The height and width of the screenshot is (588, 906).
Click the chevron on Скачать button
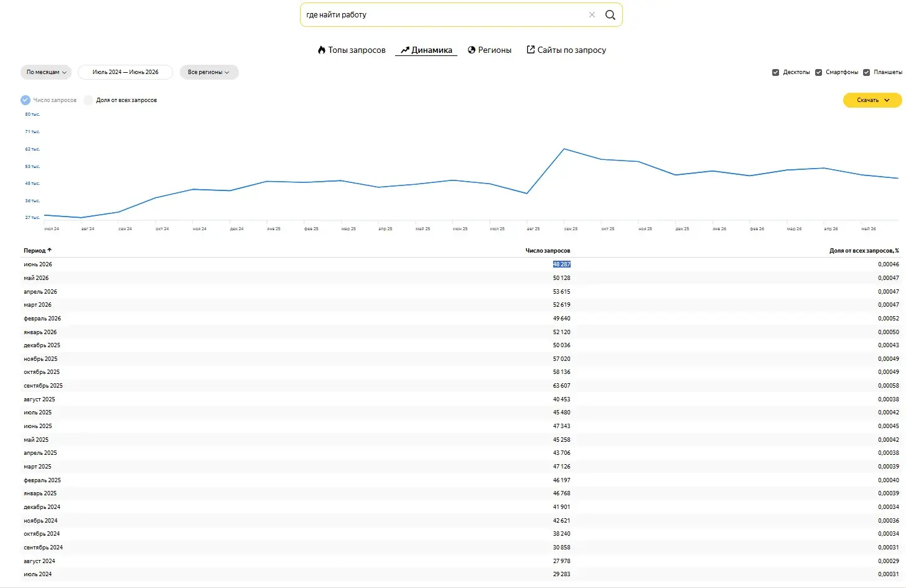click(x=887, y=100)
